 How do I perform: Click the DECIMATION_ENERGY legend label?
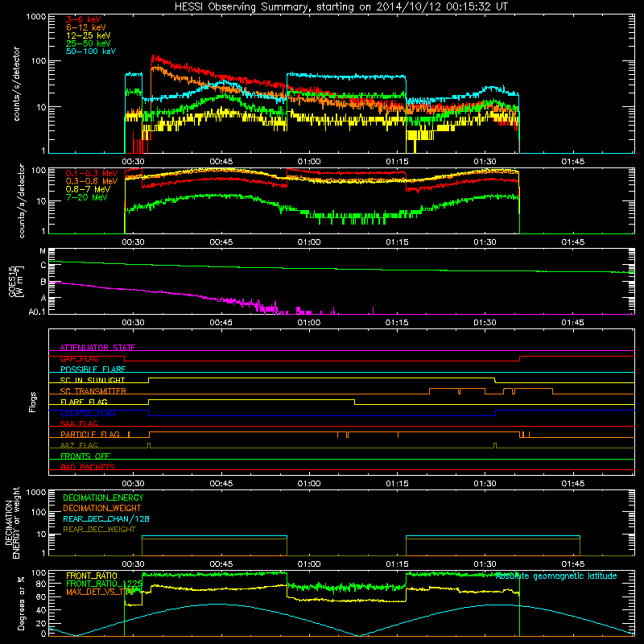coord(103,497)
